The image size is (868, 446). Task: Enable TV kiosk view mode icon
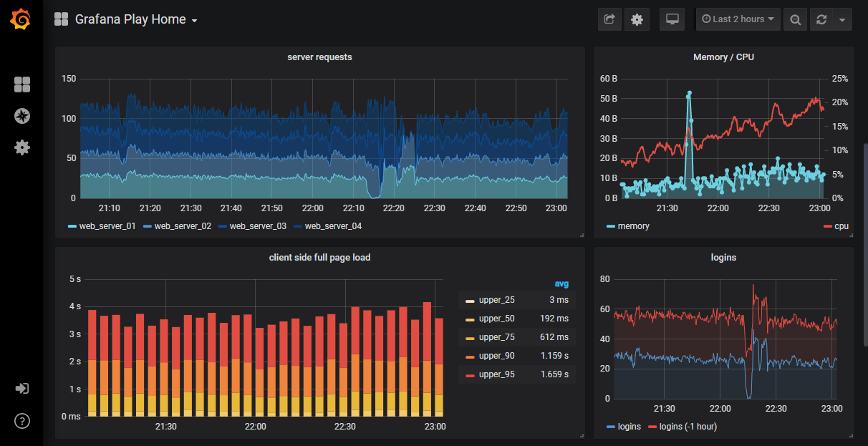pos(672,19)
